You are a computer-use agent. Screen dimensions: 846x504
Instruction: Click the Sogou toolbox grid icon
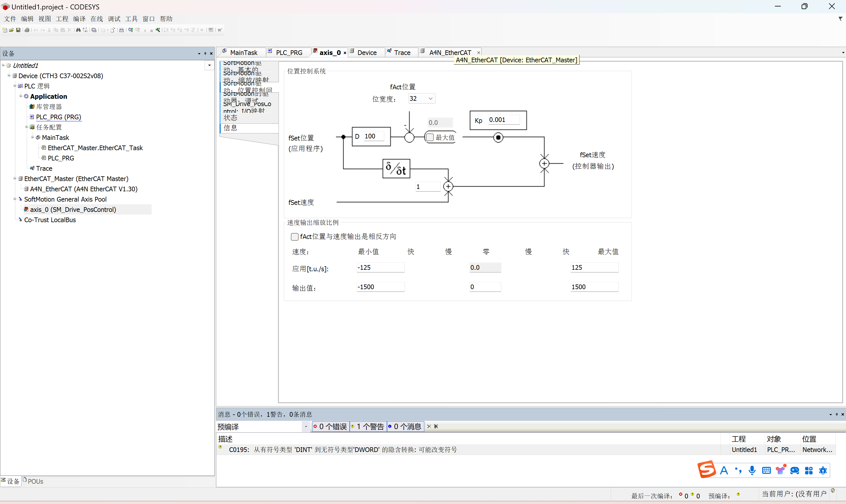click(809, 471)
